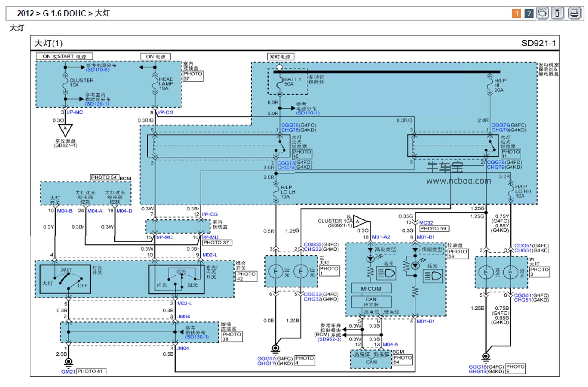Click the M04-B connector label
Screen dimensions: 588x387
(x=65, y=211)
